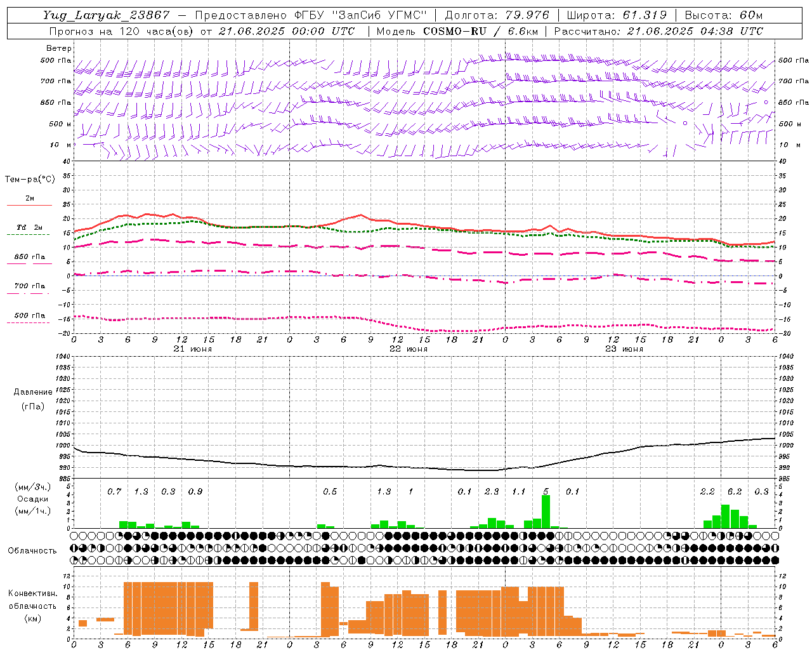The height and width of the screenshot is (650, 812).
Task: Click the elevation text Высота: 60м
Action: (724, 15)
